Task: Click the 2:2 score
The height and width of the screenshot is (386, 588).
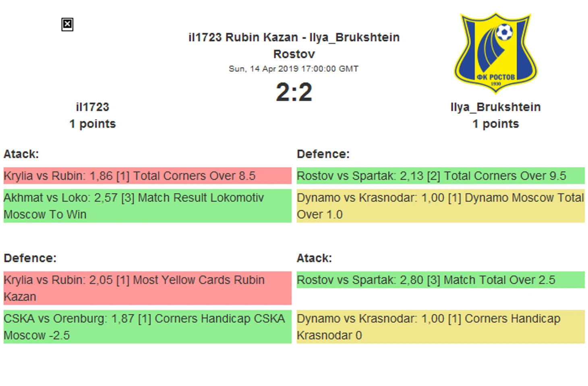Action: coord(294,92)
